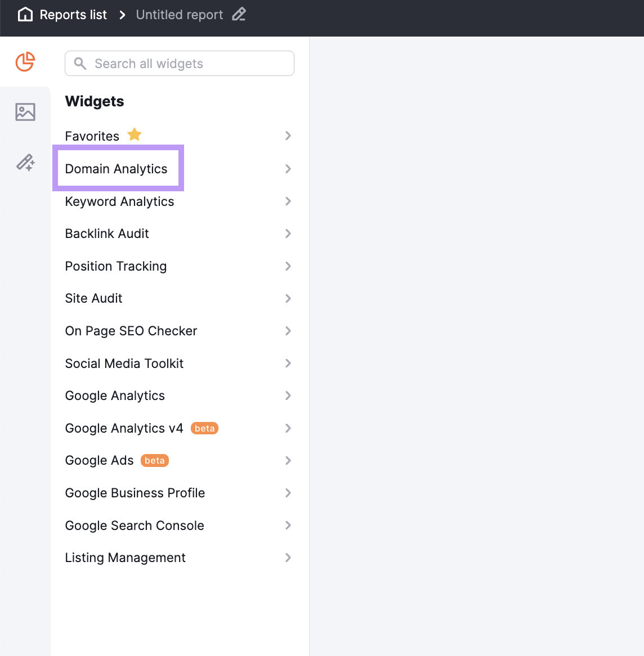Click the magnifier icon in the search bar
This screenshot has width=644, height=656.
point(80,63)
